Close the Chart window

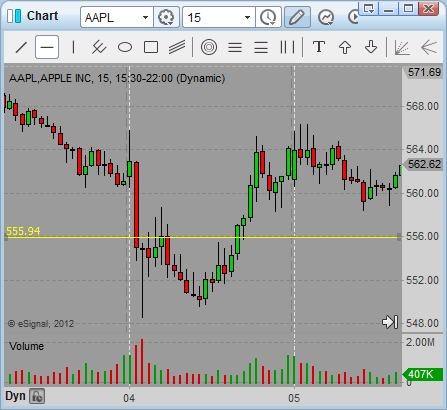pos(429,8)
